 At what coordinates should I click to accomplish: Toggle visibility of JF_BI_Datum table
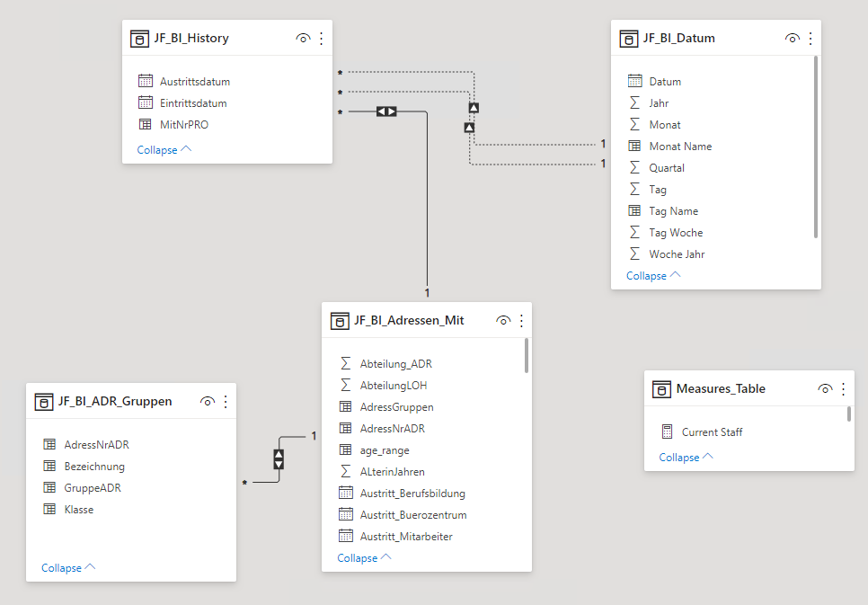793,39
